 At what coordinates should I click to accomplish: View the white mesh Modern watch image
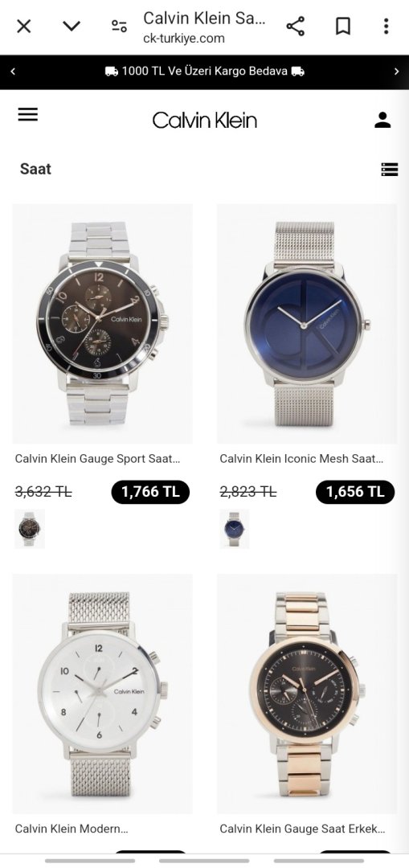102,694
